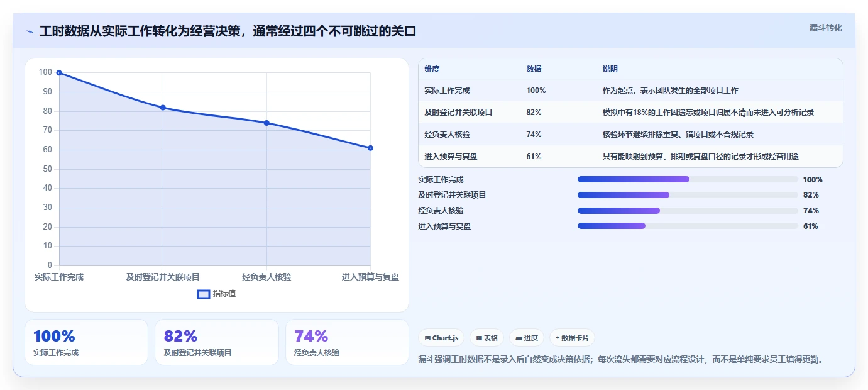Click the 漏斗转化 tag in the header
This screenshot has width=868, height=390.
825,28
